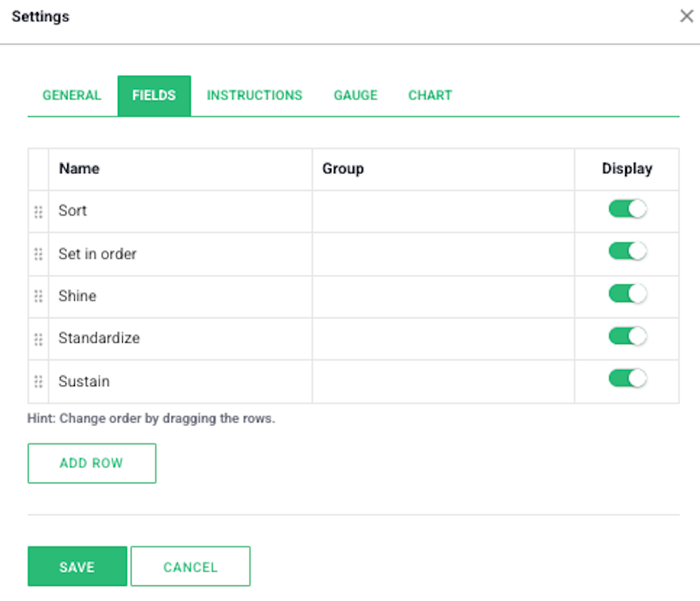700x601 pixels.
Task: Close the Settings dialog with the X
Action: click(x=686, y=16)
